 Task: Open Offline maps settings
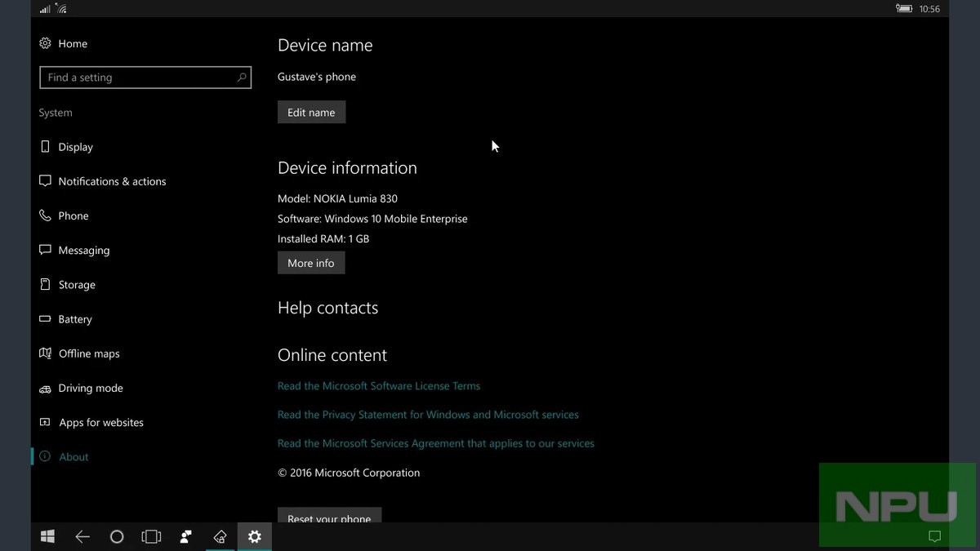point(89,353)
